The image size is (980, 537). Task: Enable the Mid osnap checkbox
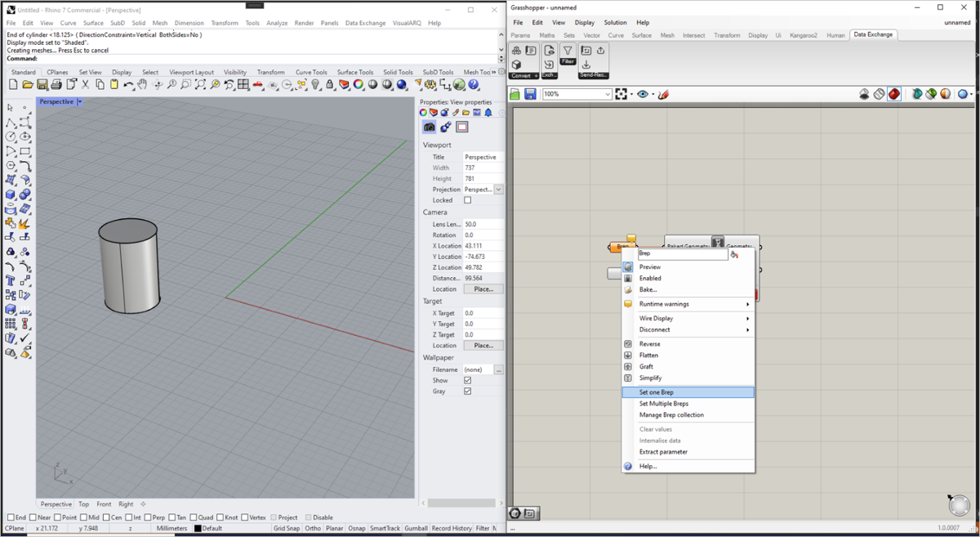coord(85,517)
